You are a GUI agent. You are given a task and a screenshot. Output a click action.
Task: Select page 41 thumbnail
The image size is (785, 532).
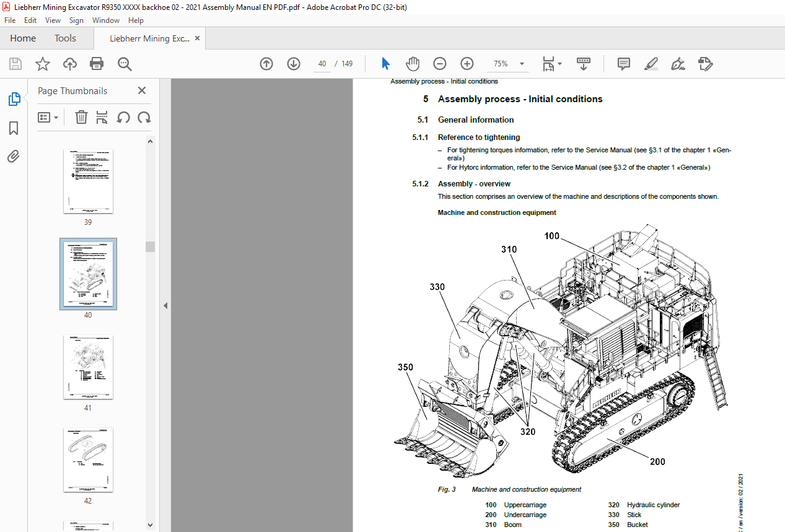tap(88, 367)
